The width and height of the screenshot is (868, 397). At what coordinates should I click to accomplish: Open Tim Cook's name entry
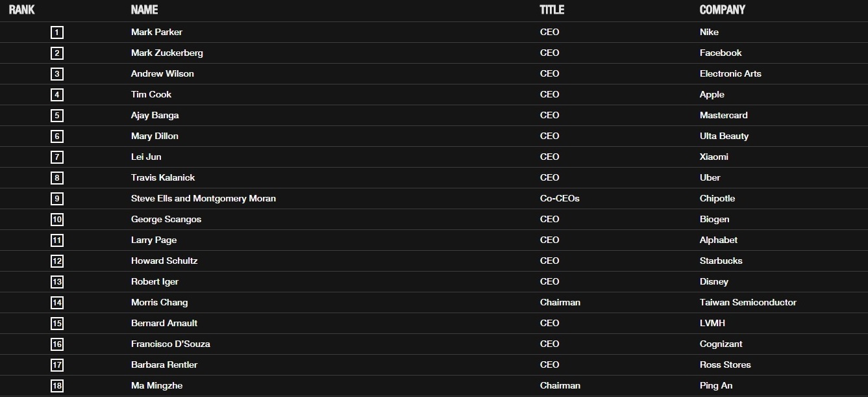tap(151, 94)
